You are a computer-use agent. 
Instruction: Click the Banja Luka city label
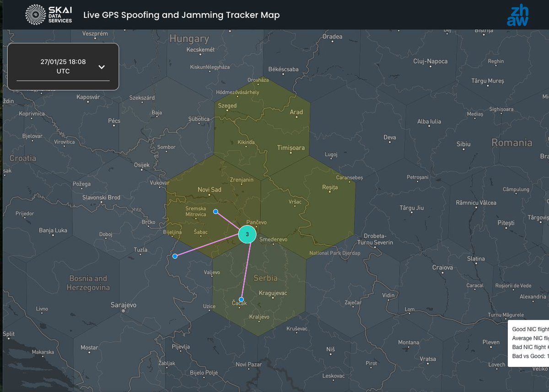[x=53, y=231]
